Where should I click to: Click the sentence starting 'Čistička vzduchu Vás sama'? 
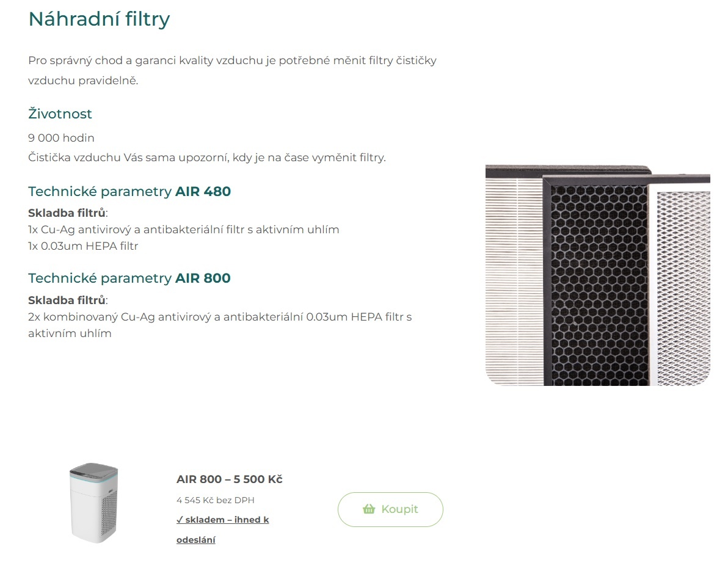(x=206, y=157)
